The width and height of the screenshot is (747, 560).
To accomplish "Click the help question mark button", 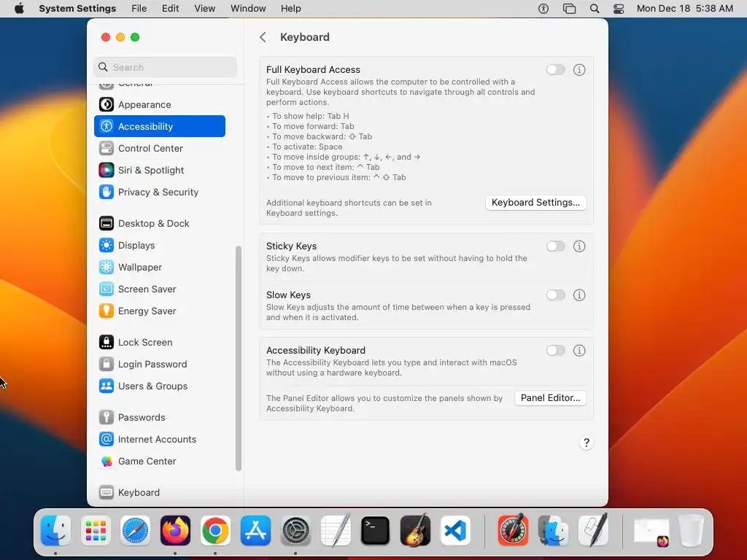I will tap(587, 443).
